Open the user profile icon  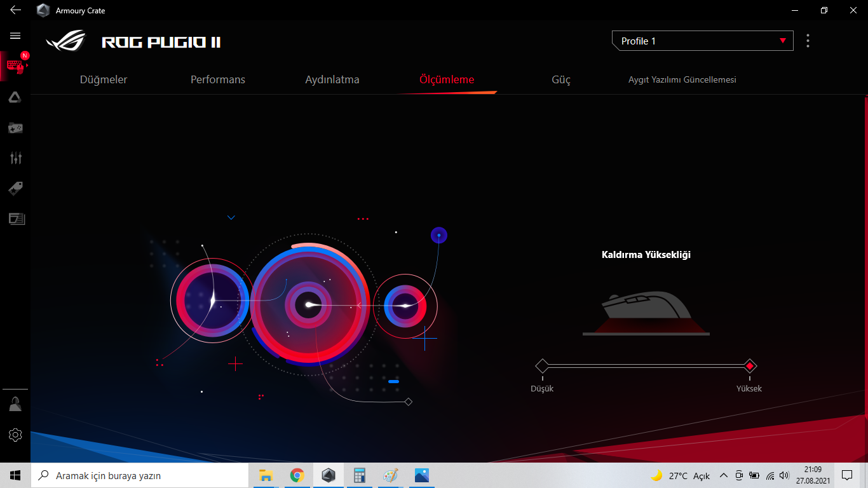(x=15, y=404)
